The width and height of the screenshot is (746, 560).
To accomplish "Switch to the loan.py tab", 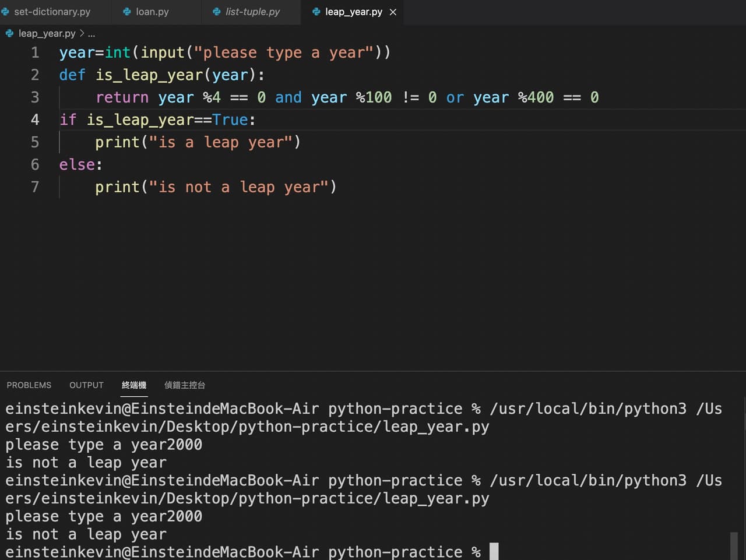I will point(152,12).
